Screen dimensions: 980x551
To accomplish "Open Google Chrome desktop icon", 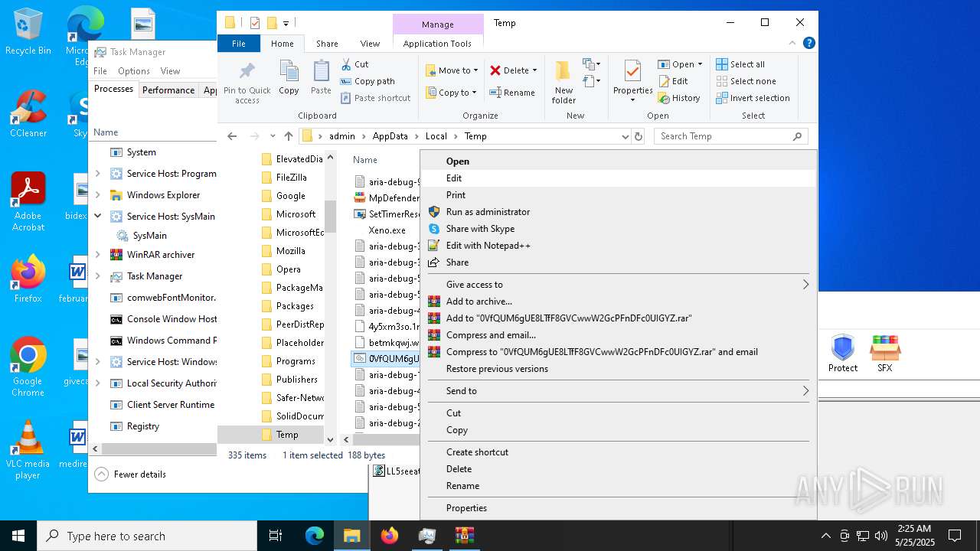I will (x=28, y=367).
